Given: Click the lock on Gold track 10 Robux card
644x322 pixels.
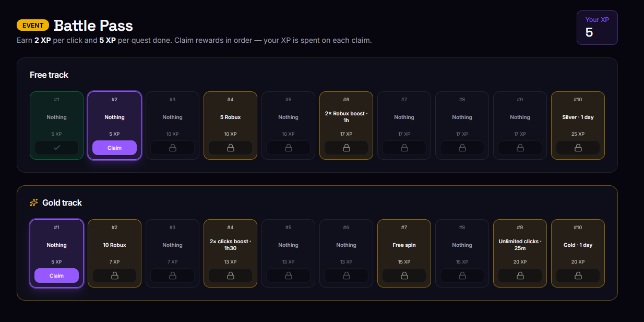Looking at the screenshot, I should pos(114,276).
